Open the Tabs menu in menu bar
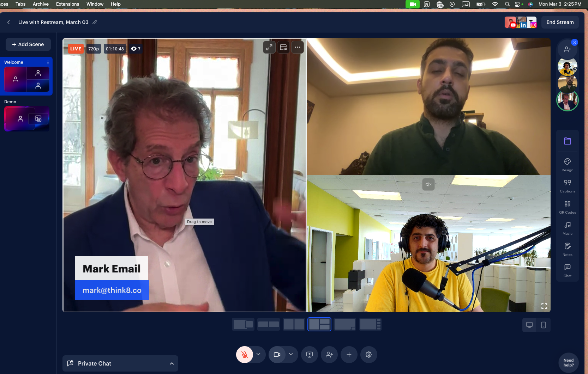Screen dimensions: 588x374 pos(20,4)
